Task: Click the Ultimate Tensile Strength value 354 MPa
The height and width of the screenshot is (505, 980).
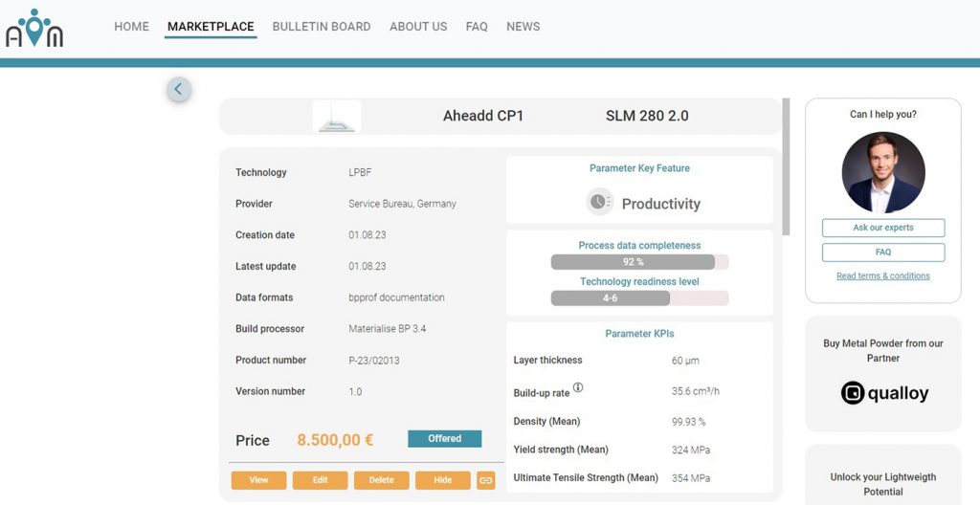Action: point(691,478)
